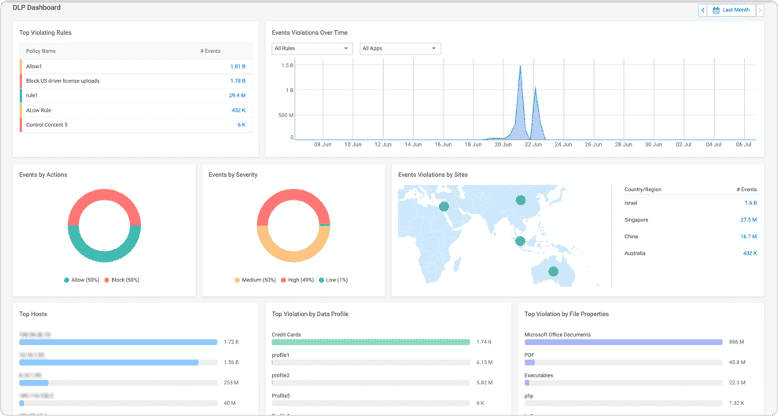Select the red Block segment of Events by Actions donut

tap(104, 195)
